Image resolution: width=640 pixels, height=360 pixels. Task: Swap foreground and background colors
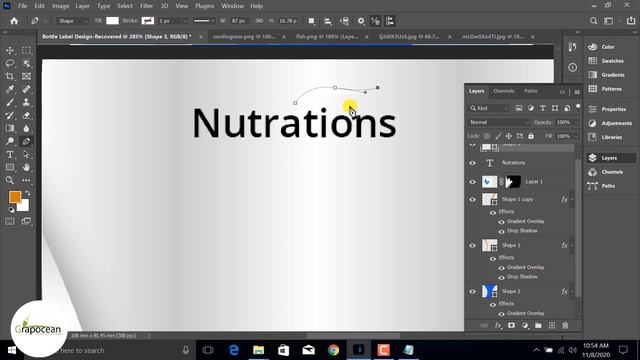[28, 193]
